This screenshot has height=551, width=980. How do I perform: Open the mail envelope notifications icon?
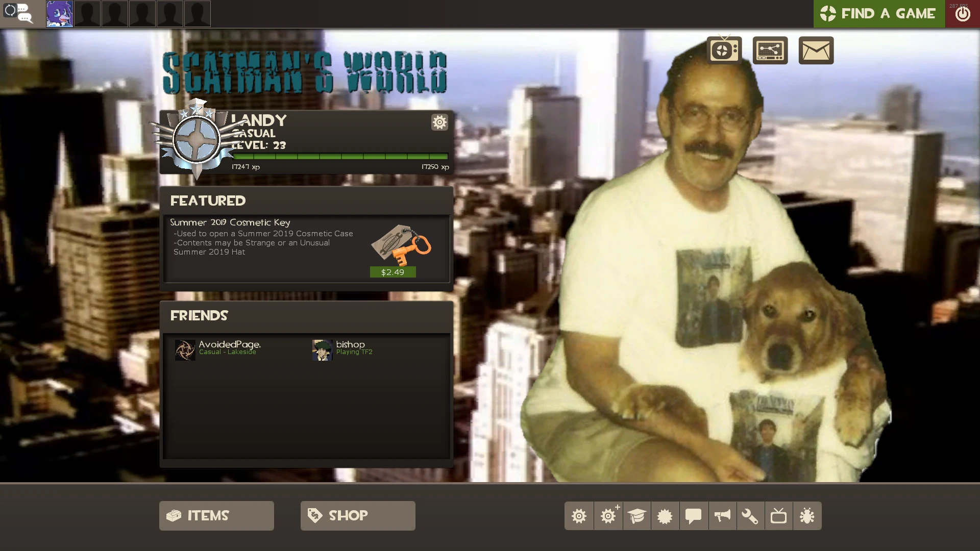click(x=816, y=50)
